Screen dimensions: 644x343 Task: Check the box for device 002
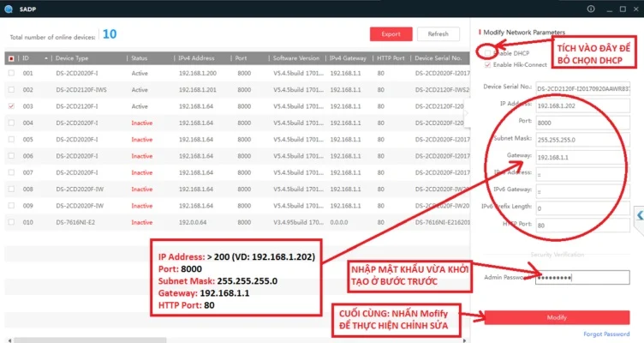coord(11,90)
